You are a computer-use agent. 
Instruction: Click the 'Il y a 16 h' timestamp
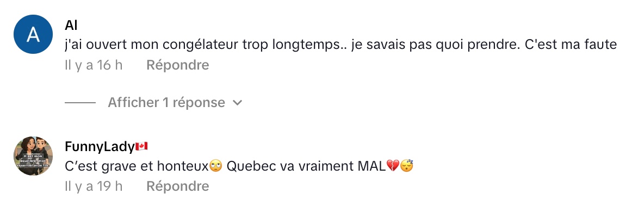(94, 65)
